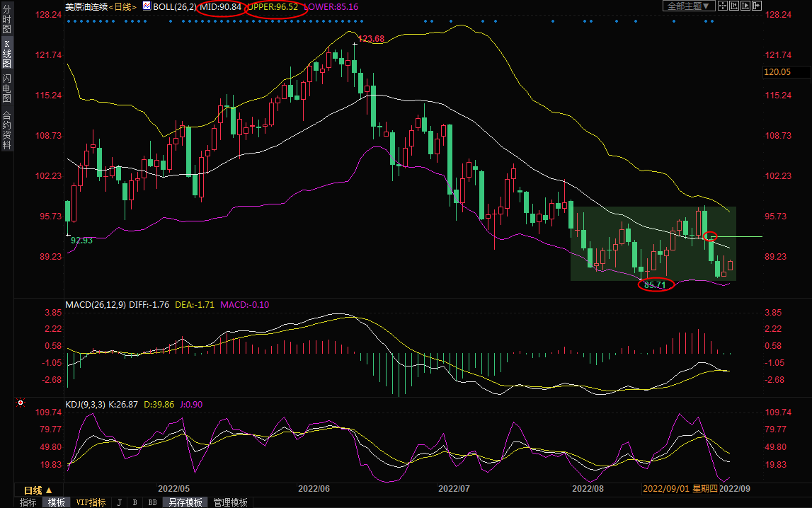Click the BOLL indicator chart icon
The image size is (812, 508).
pyautogui.click(x=146, y=6)
